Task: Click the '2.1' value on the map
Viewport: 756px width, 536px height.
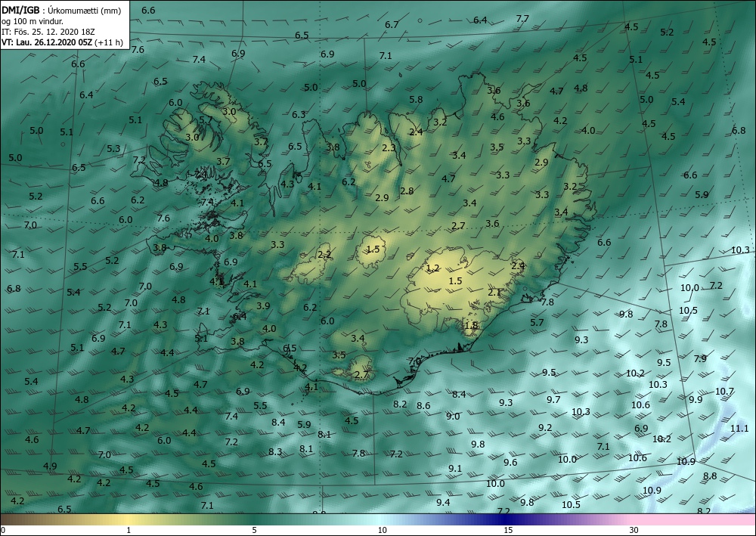Action: point(494,293)
